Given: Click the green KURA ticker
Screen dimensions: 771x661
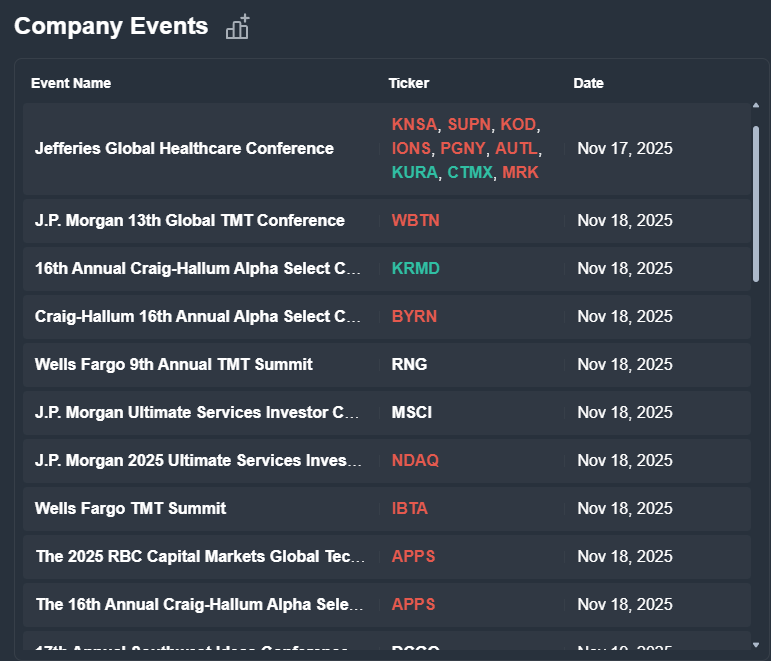Looking at the screenshot, I should 414,172.
